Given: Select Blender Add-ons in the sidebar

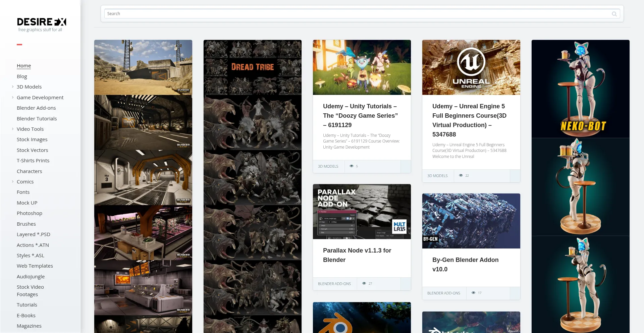Looking at the screenshot, I should 36,108.
